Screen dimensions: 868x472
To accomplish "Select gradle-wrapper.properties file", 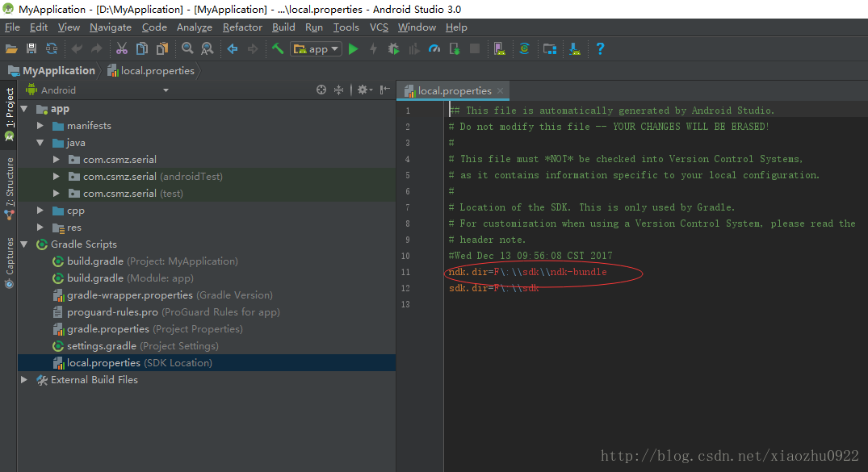I will pyautogui.click(x=162, y=295).
